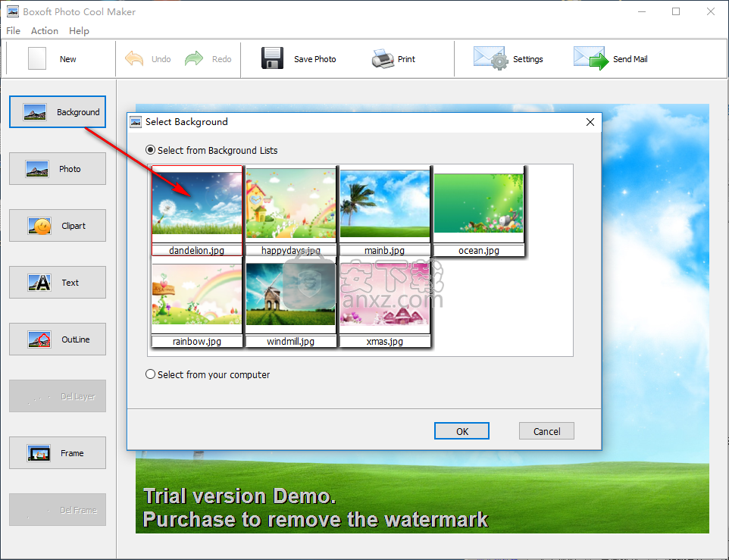Select the xmas.jpg pink thumbnail
This screenshot has width=729, height=560.
tap(385, 294)
